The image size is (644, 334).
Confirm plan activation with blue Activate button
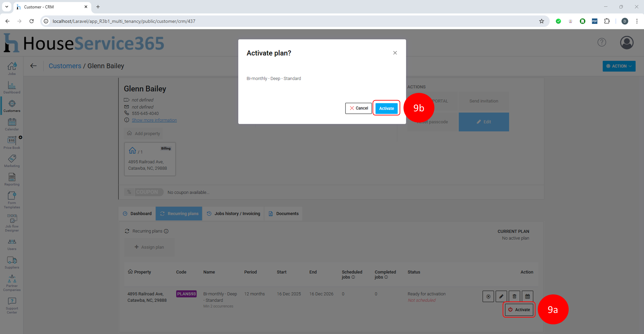(x=386, y=108)
